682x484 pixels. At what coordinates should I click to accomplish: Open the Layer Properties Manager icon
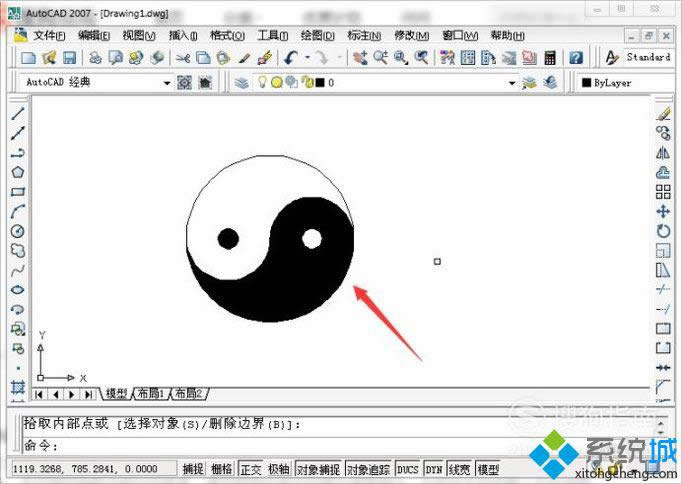click(242, 82)
